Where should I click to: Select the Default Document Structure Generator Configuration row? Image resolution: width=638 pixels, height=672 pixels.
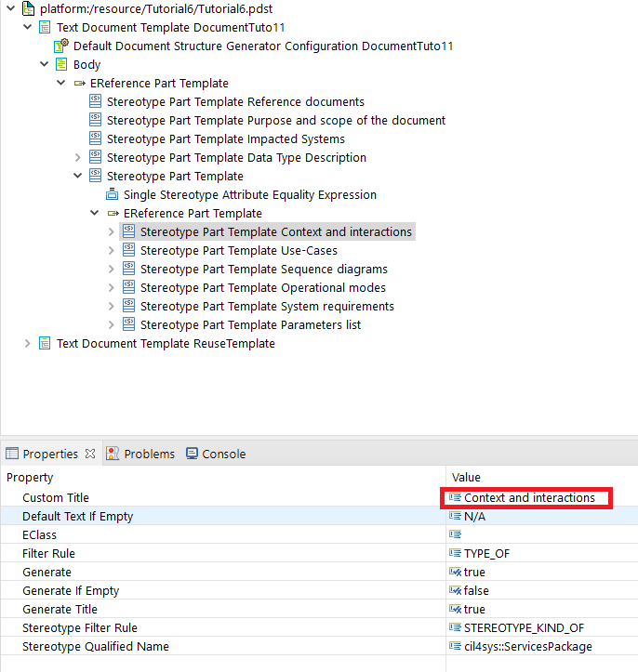coord(263,46)
